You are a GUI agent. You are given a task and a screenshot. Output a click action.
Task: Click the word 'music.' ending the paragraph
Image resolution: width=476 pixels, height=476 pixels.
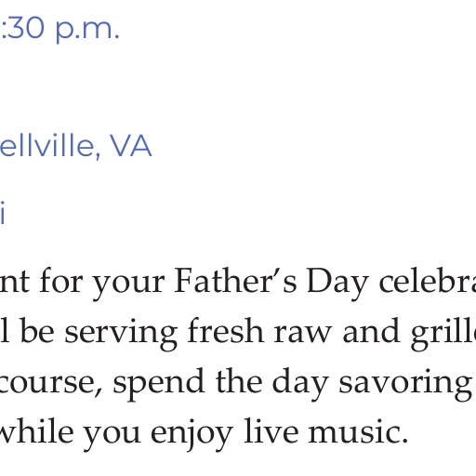point(358,431)
